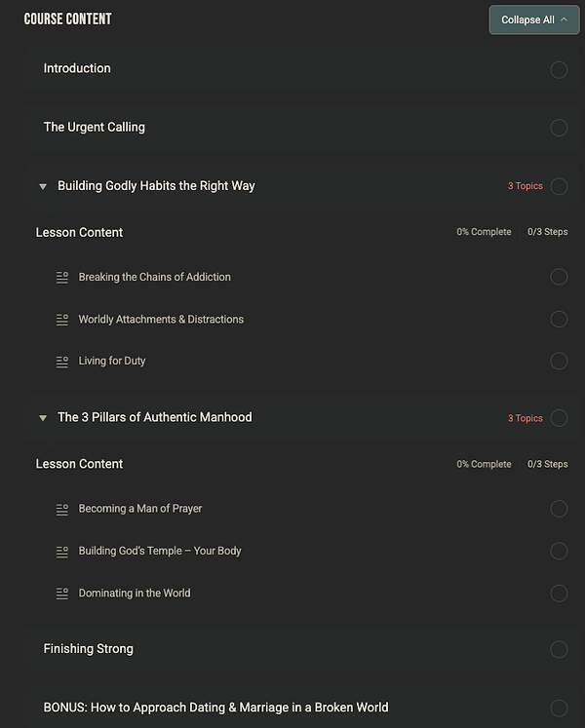
Task: Click topic icon beside Living for Duty
Action: (x=61, y=362)
